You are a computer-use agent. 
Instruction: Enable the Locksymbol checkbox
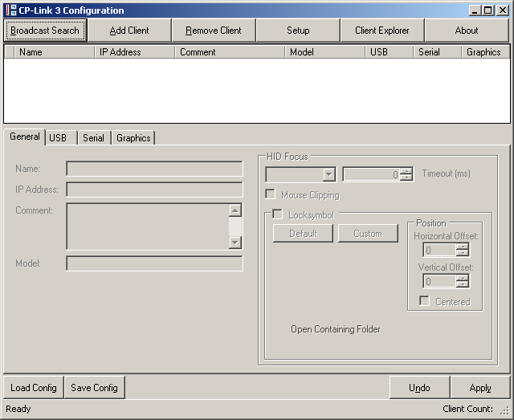click(x=277, y=214)
